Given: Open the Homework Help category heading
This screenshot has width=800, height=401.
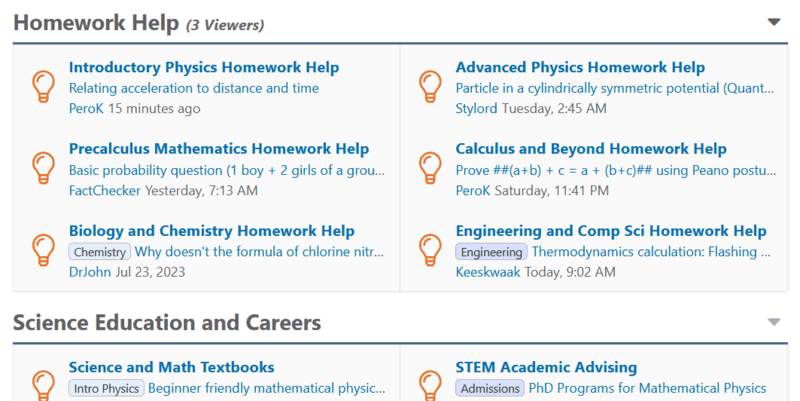Looking at the screenshot, I should coord(96,23).
